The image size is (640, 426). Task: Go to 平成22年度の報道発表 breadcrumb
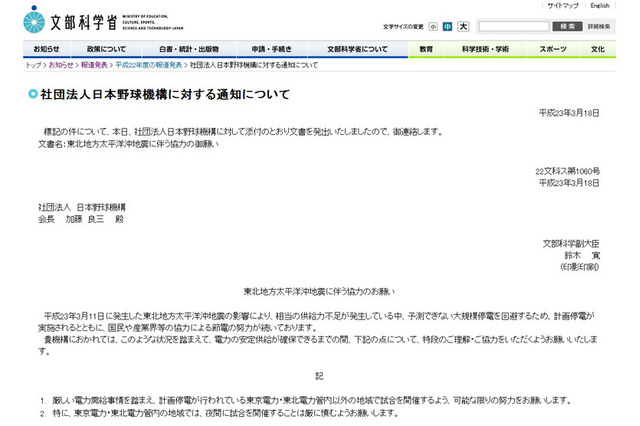coord(149,65)
